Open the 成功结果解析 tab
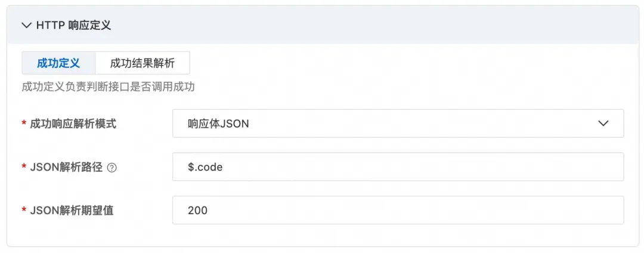The width and height of the screenshot is (644, 253). [x=143, y=63]
